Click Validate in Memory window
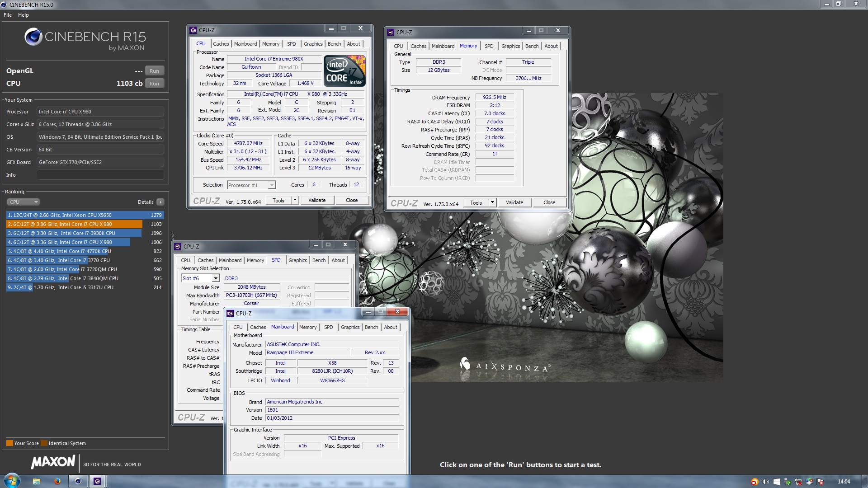The height and width of the screenshot is (488, 868). (x=514, y=202)
